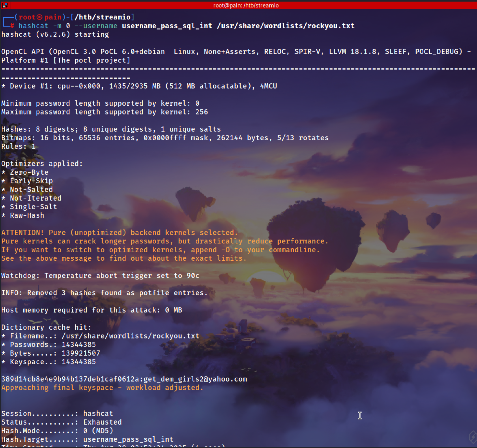Click the /htb/streamio path in prompt
This screenshot has height=448, width=477.
click(103, 17)
